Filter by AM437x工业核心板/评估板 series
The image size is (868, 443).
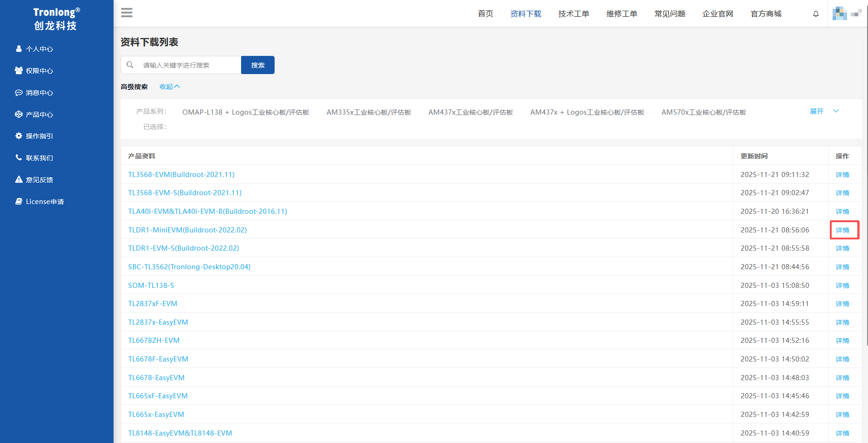471,112
